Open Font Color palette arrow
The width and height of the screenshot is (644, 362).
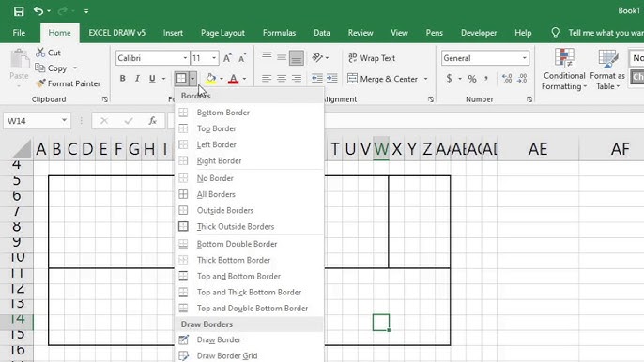click(x=244, y=79)
